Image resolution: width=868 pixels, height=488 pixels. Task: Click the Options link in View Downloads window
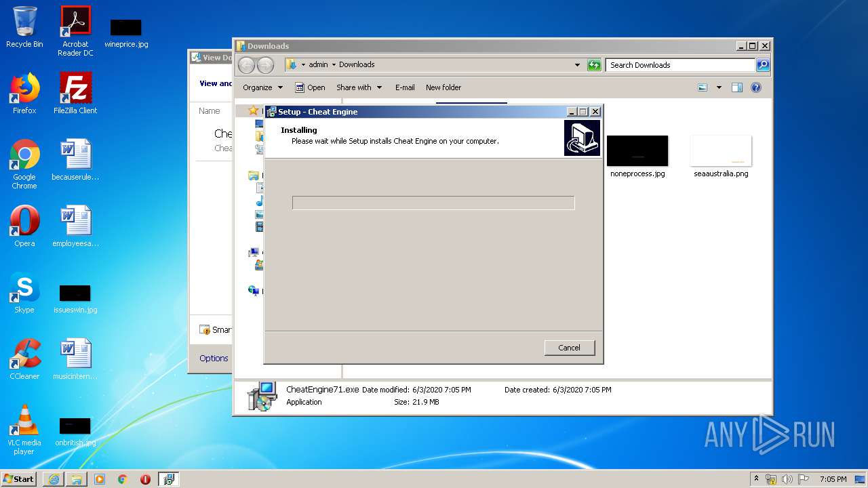point(214,359)
